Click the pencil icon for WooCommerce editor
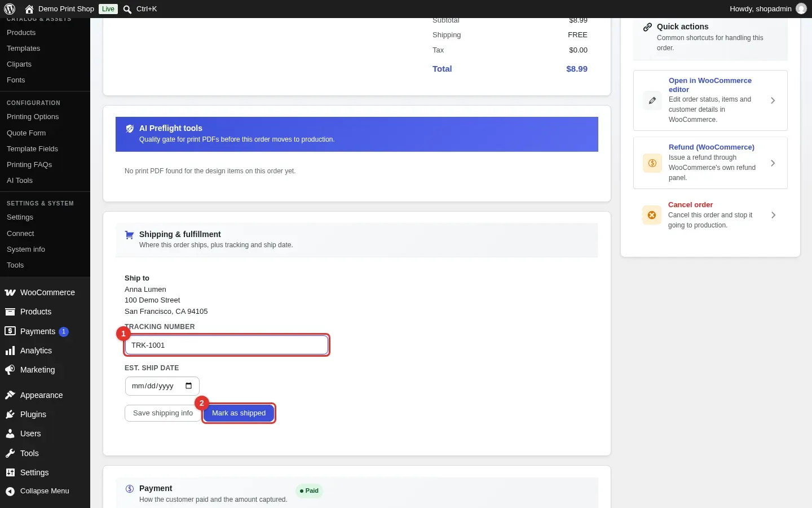The height and width of the screenshot is (508, 812). 652,100
